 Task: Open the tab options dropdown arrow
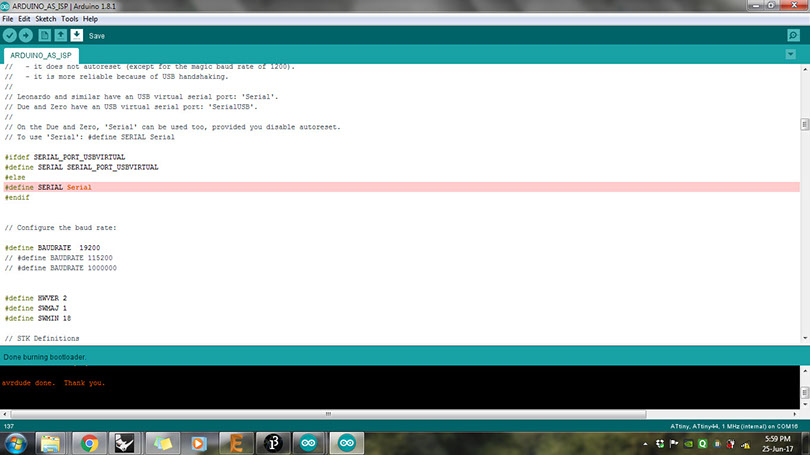coord(790,54)
